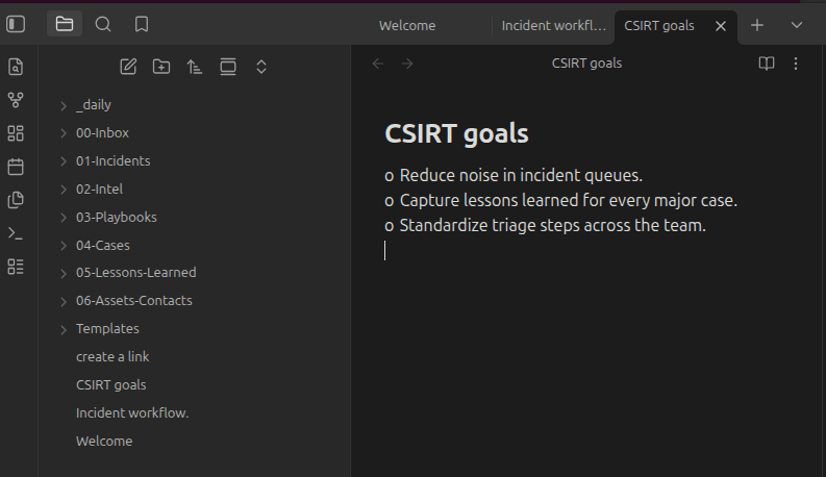Open the search magnifier icon

pos(103,24)
